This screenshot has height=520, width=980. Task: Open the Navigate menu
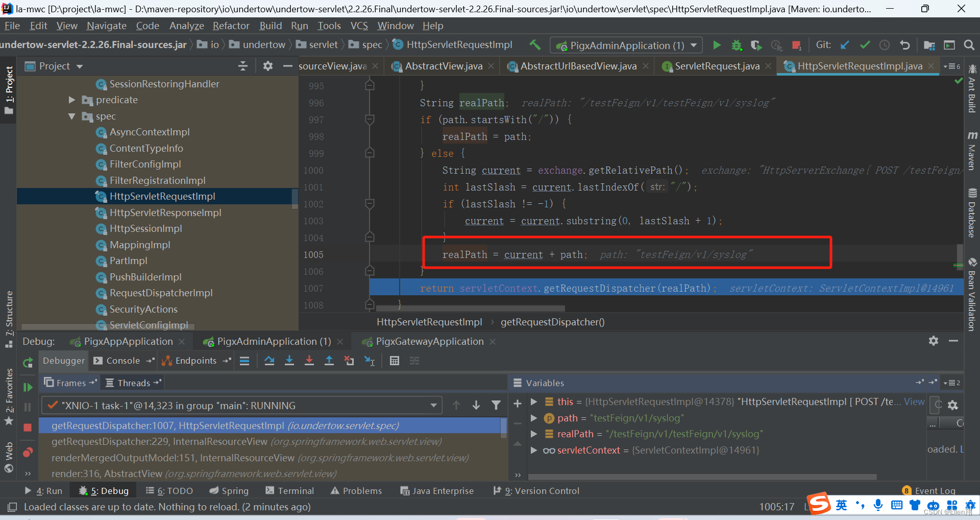click(x=106, y=26)
